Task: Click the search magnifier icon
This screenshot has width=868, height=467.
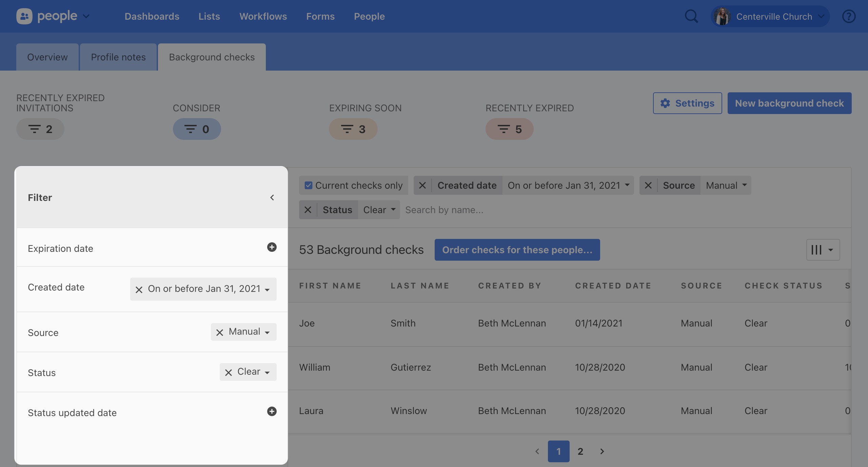Action: [x=691, y=16]
